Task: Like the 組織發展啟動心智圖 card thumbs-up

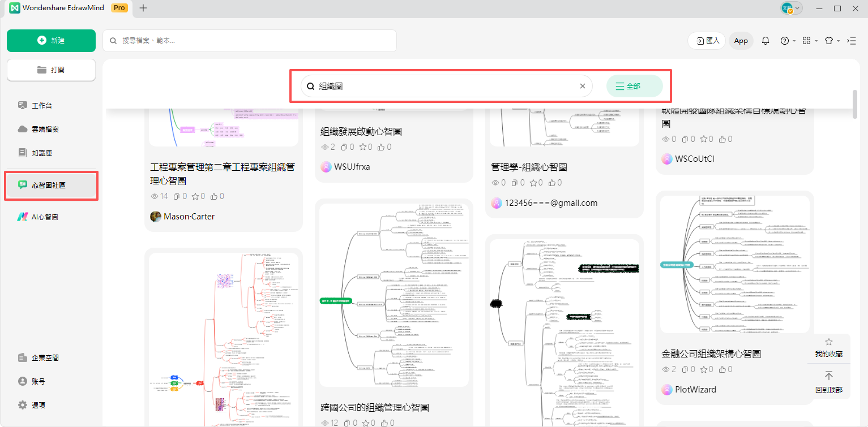Action: click(x=381, y=147)
